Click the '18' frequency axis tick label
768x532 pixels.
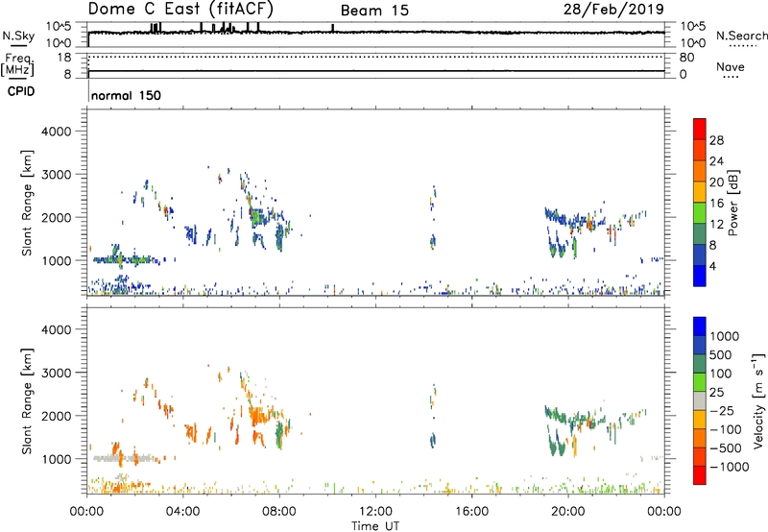[x=64, y=58]
